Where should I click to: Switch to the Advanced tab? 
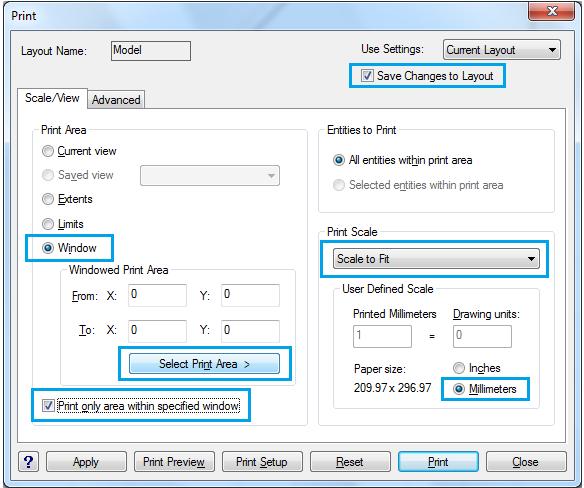pos(116,100)
